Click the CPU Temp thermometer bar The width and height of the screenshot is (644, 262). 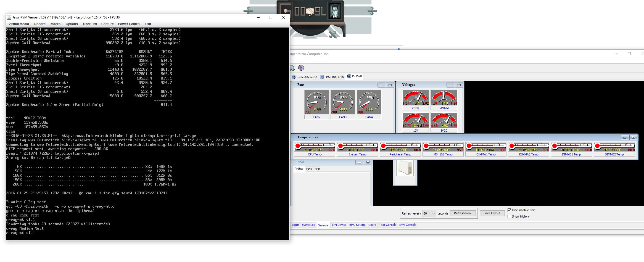coord(315,147)
